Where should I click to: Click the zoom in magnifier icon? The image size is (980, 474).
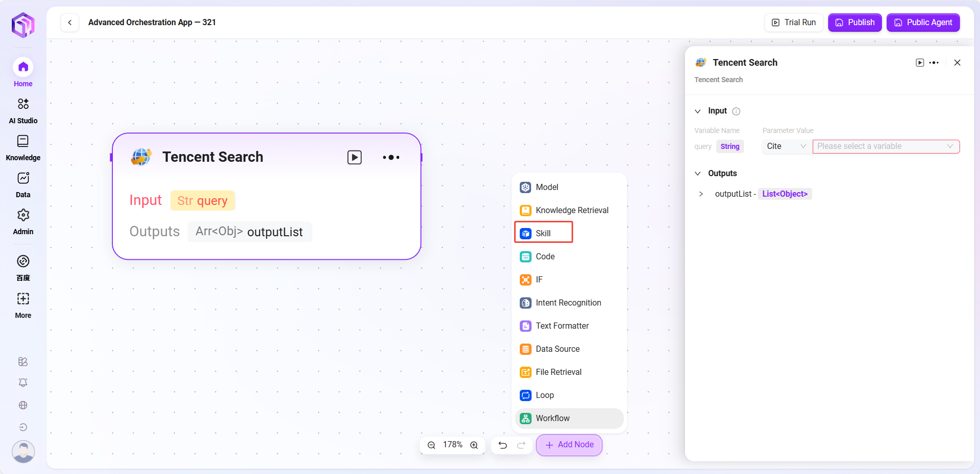(x=474, y=445)
